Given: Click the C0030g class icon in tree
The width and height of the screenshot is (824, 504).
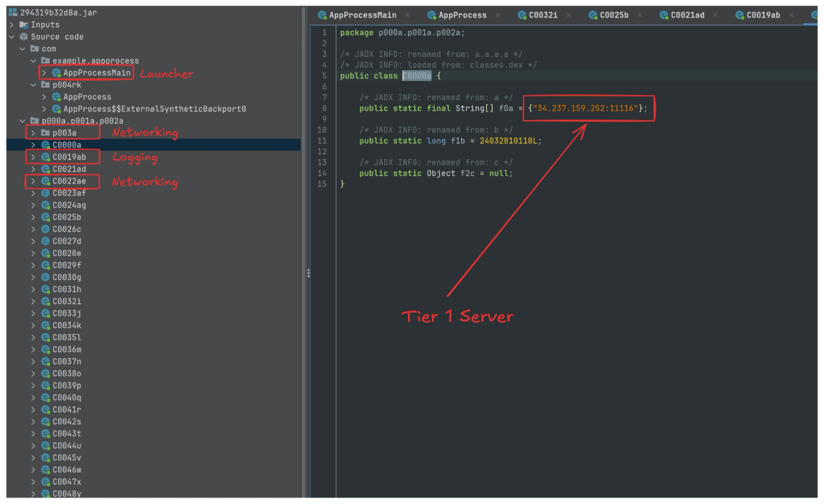Looking at the screenshot, I should (45, 277).
